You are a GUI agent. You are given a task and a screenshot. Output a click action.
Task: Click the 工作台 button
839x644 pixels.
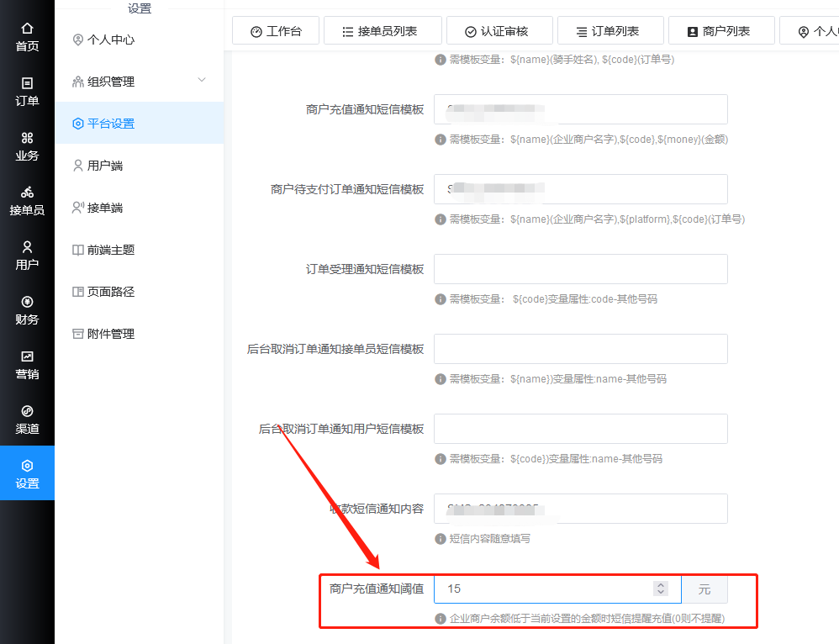[276, 30]
